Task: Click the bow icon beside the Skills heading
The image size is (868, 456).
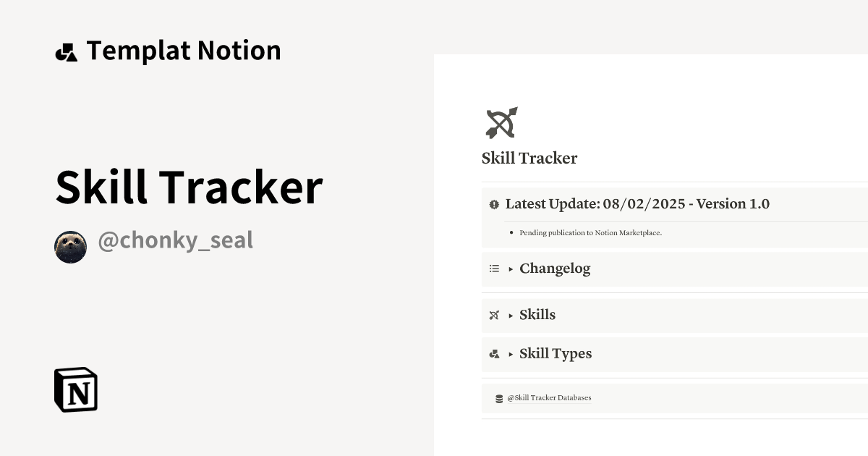Action: click(494, 315)
